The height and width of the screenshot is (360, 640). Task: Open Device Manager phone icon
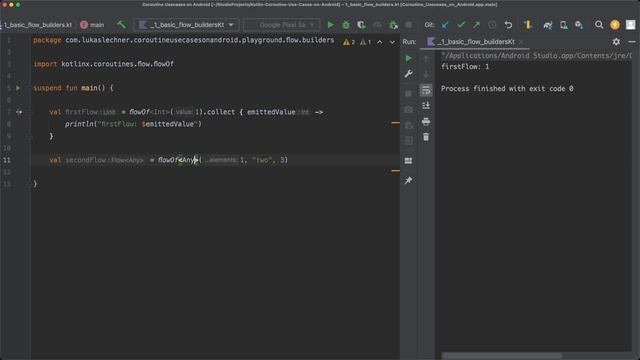[x=564, y=24]
